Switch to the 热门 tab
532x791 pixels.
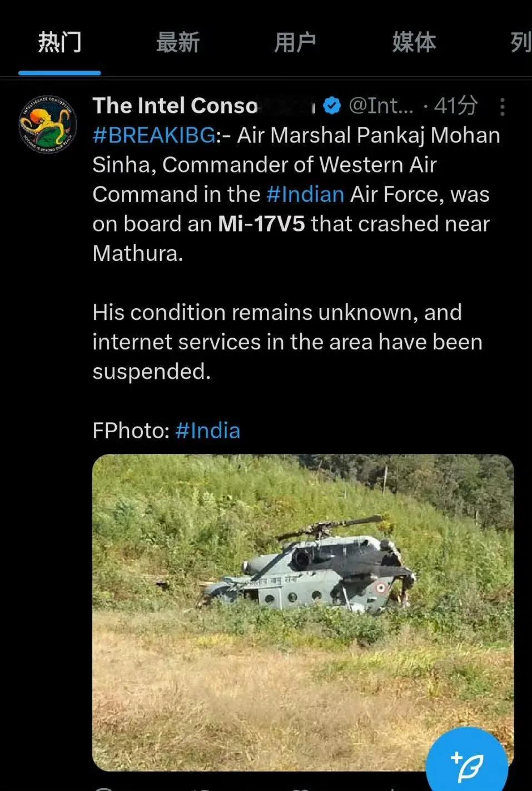(x=59, y=42)
